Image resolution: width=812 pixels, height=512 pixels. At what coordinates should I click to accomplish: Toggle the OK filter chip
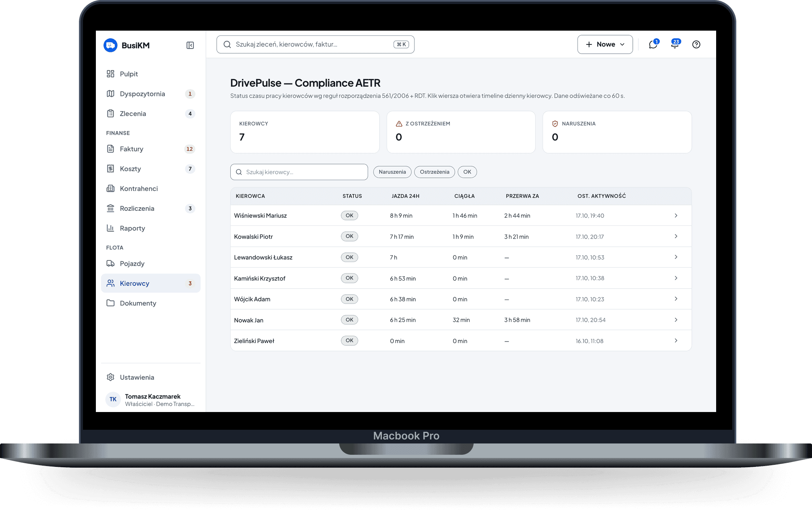[467, 172]
